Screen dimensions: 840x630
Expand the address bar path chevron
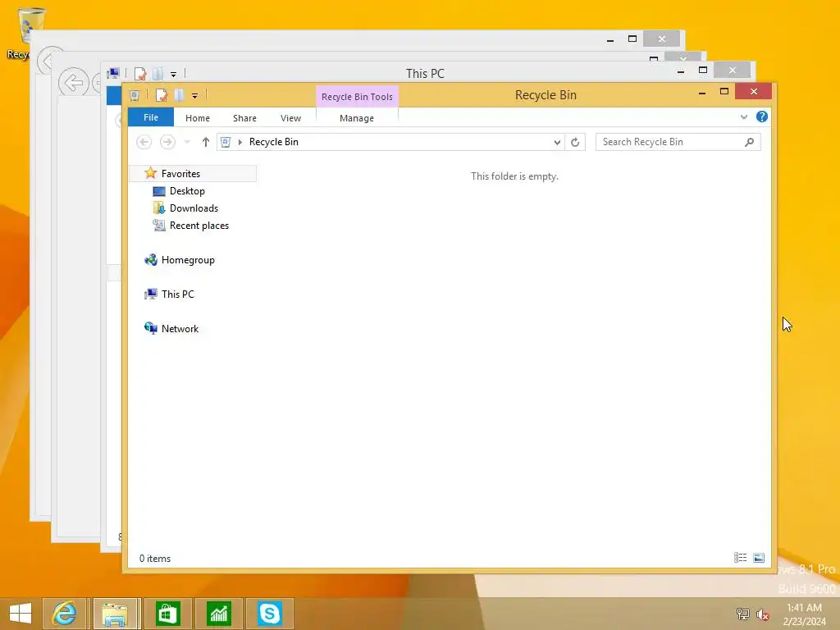(240, 142)
